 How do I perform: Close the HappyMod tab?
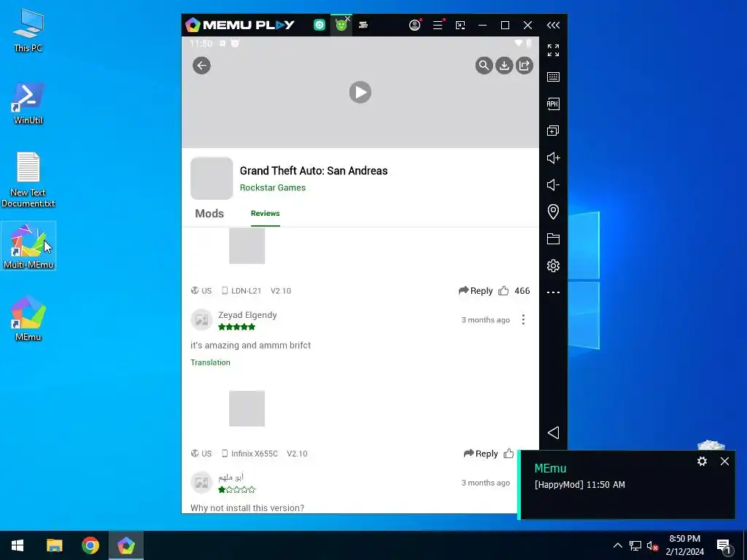point(348,18)
